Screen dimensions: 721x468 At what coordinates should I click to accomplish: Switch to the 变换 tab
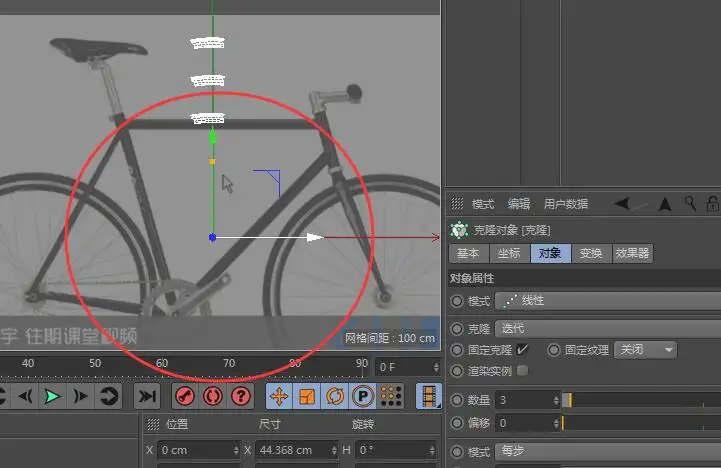pos(591,253)
